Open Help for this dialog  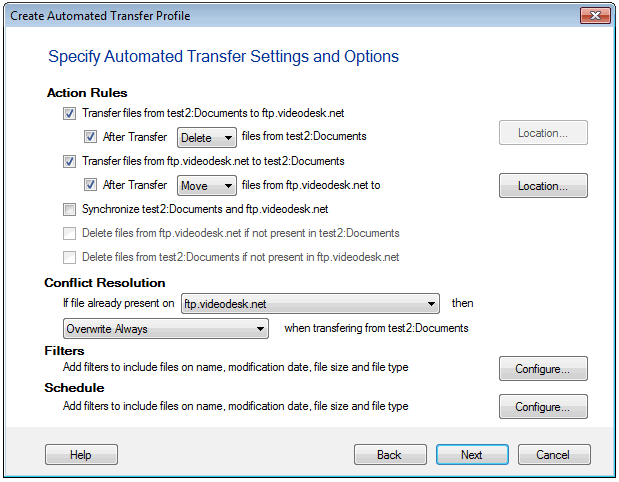tap(81, 455)
